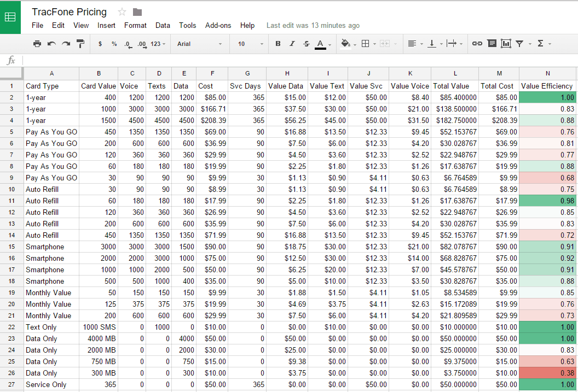Image resolution: width=578 pixels, height=392 pixels.
Task: Format as currency with dollar icon
Action: click(x=100, y=44)
